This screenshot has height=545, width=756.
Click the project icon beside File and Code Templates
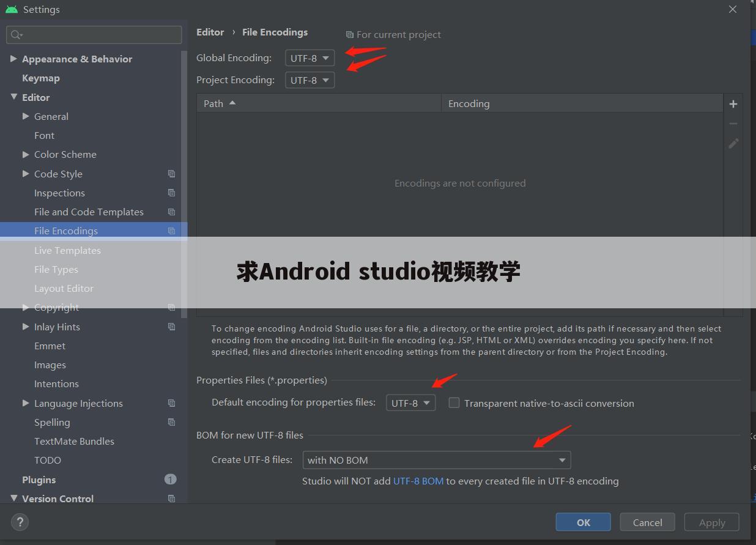pyautogui.click(x=171, y=212)
